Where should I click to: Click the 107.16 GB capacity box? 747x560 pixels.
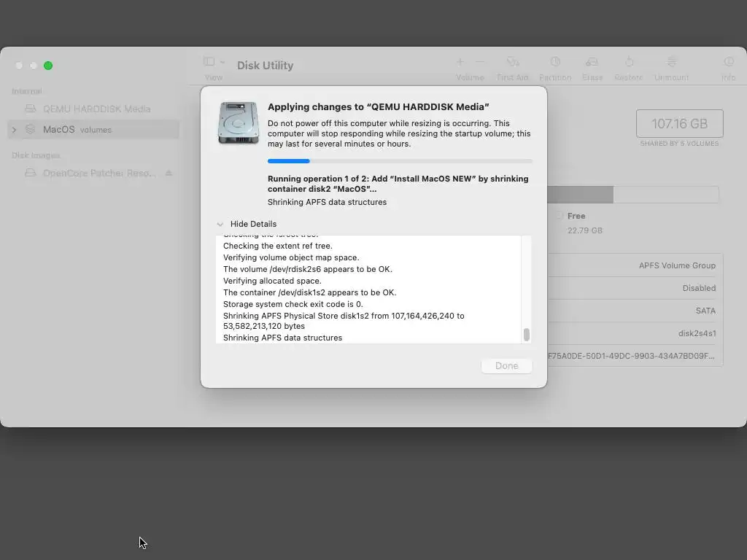click(x=679, y=124)
